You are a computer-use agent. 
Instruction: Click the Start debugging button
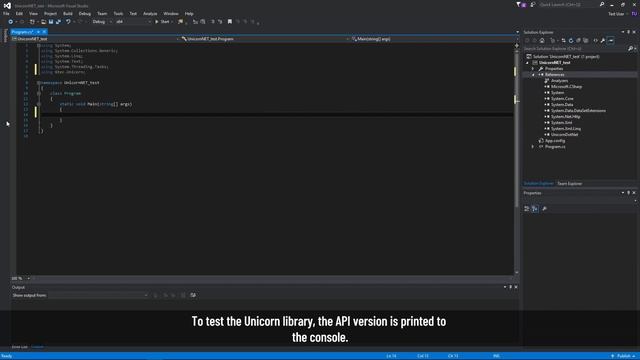(x=162, y=22)
